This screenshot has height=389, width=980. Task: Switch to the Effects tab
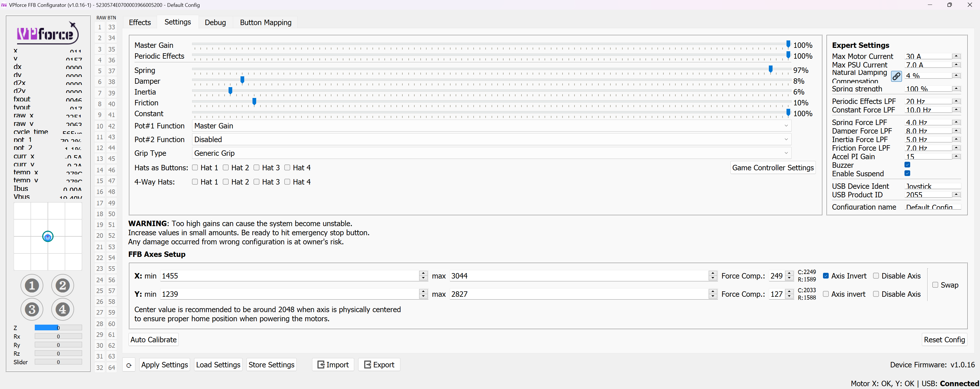(140, 22)
